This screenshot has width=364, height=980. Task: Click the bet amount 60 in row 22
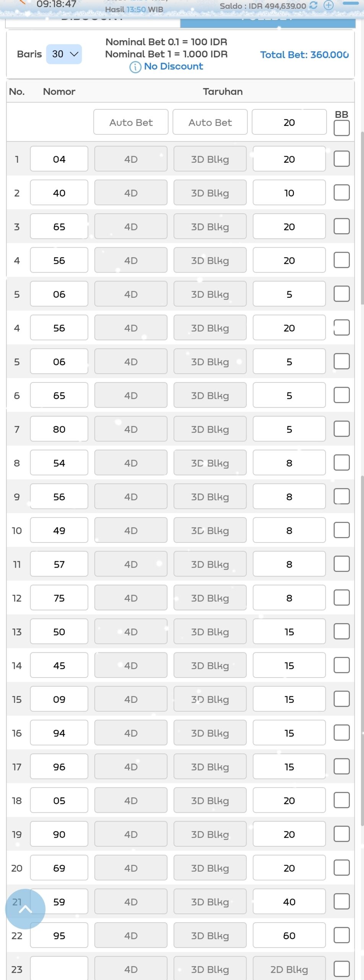click(x=289, y=935)
